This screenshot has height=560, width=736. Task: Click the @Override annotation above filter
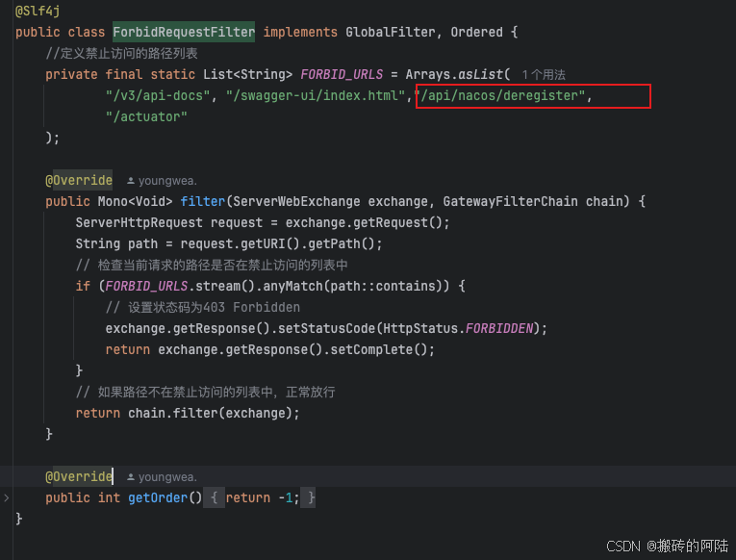(x=79, y=180)
